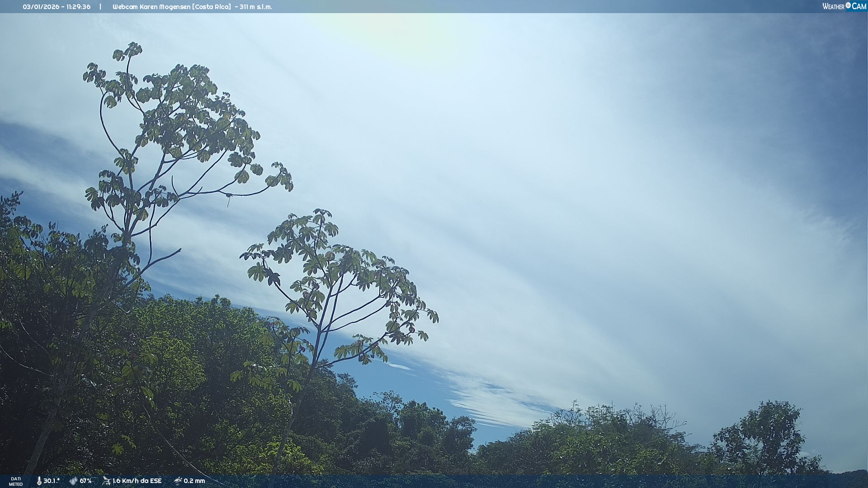Screen dimensions: 868x488
Task: Click the Webcam Karen Mogensen title
Action: pos(151,7)
